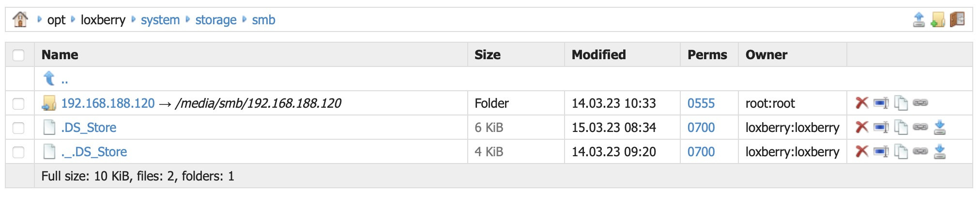Click the exit door icon
Viewport: 980px width, 197px height.
[957, 19]
